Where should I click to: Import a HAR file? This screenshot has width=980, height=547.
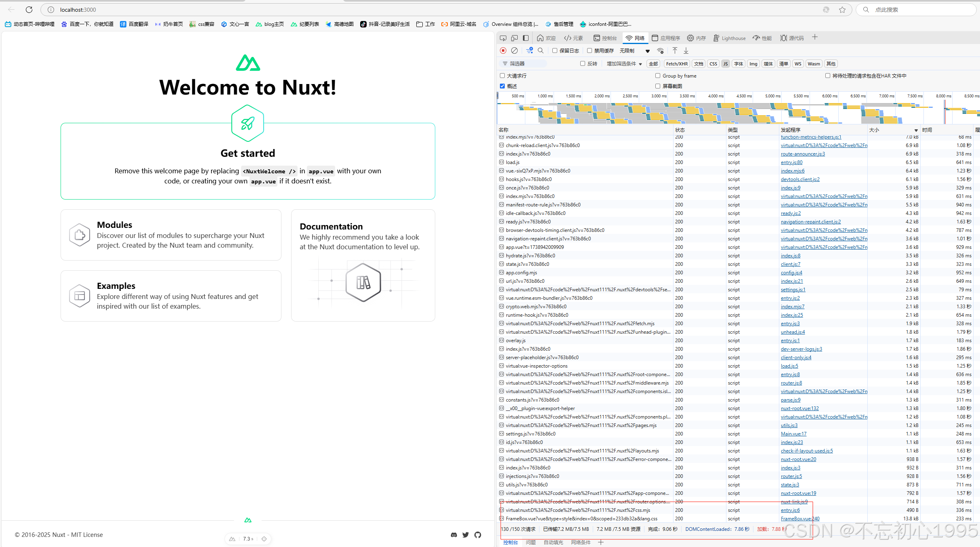pos(674,50)
